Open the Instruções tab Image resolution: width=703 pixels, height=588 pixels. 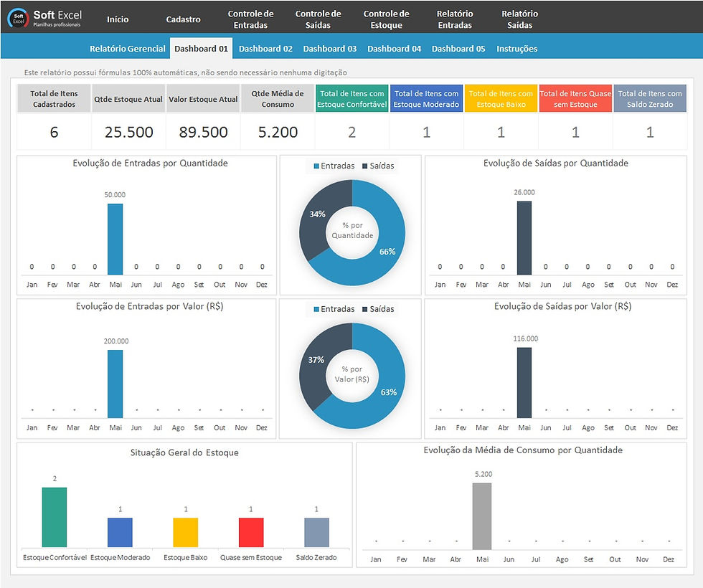click(x=517, y=48)
